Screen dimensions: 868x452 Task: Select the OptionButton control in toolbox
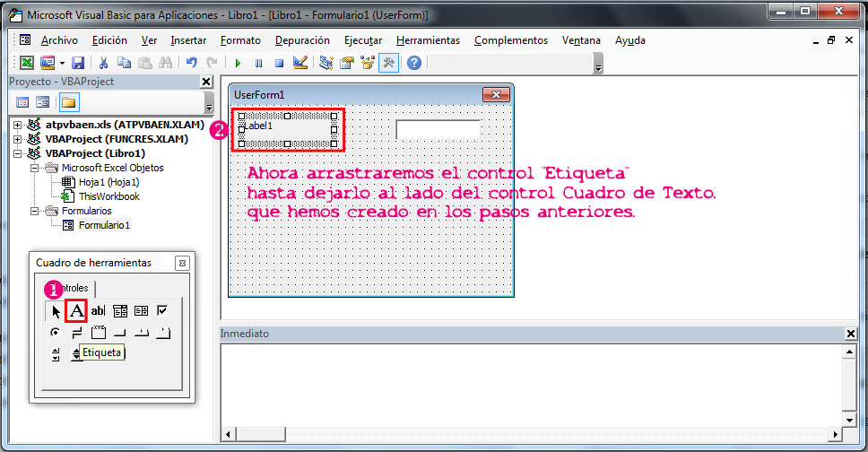pyautogui.click(x=55, y=333)
